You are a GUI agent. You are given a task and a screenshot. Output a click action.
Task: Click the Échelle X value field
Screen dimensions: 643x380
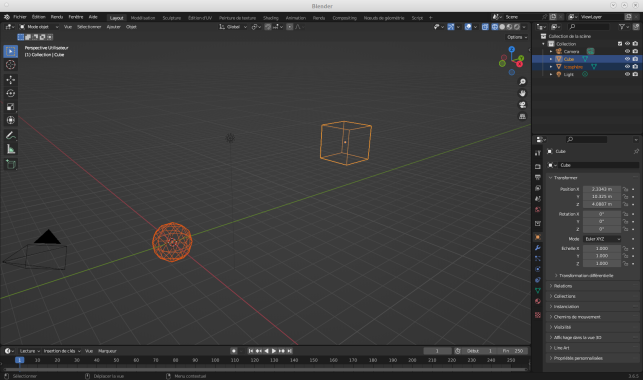[602, 248]
